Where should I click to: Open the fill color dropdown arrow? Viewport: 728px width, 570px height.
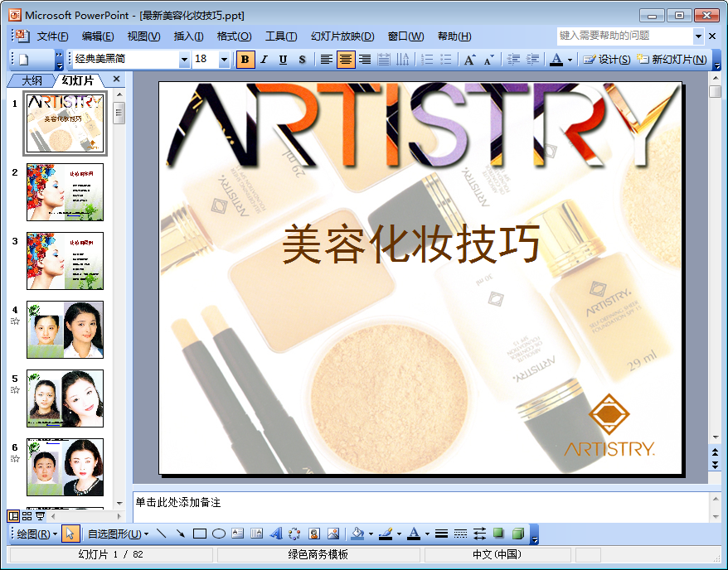click(x=371, y=534)
